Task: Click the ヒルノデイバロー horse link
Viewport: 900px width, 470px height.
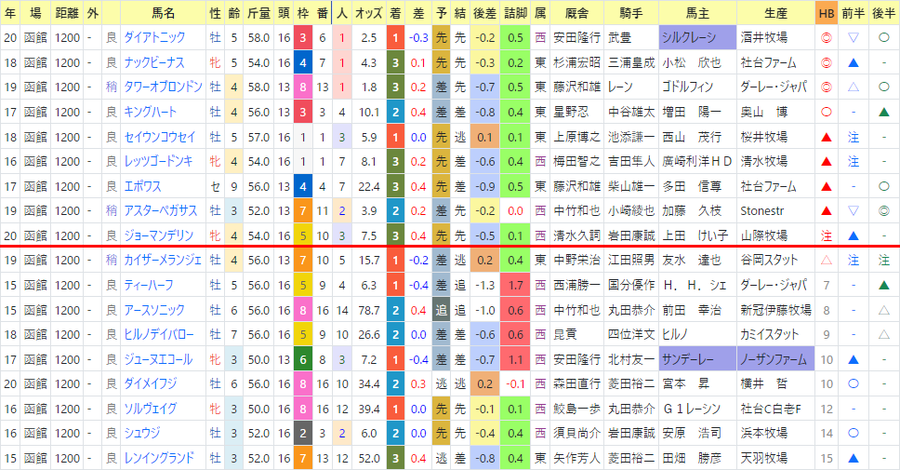Action: 159,335
